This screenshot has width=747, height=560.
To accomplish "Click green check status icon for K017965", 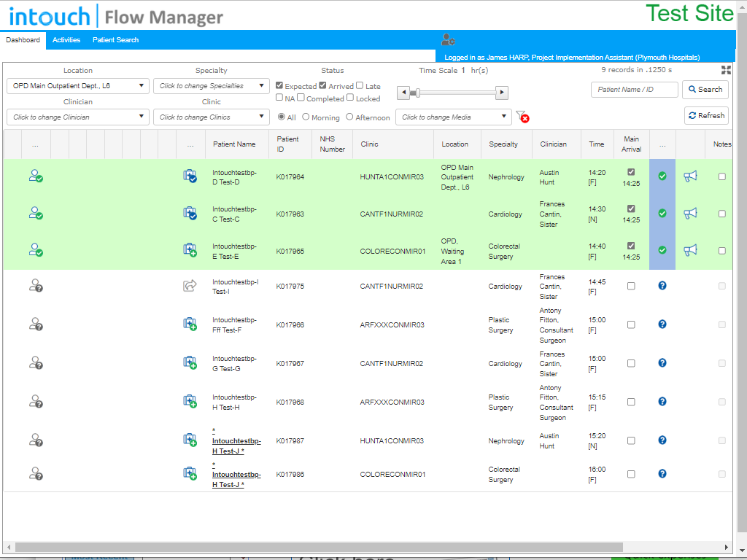I will (x=662, y=250).
